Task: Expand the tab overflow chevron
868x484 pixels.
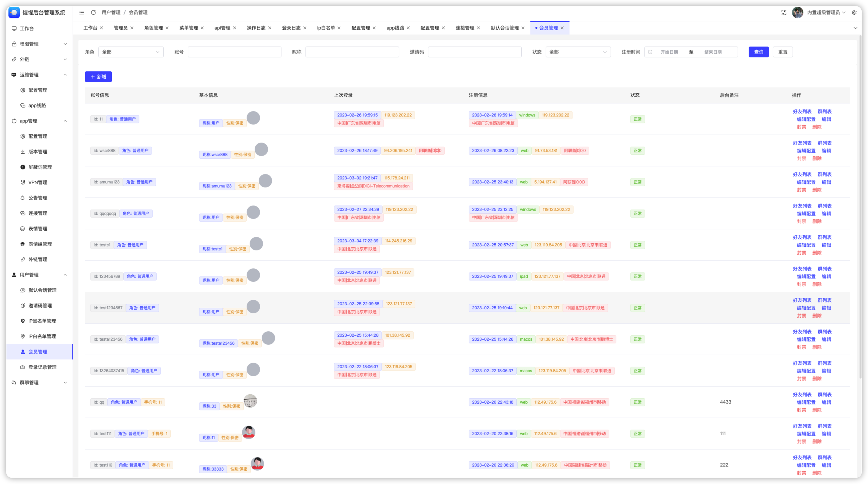Action: pyautogui.click(x=855, y=28)
